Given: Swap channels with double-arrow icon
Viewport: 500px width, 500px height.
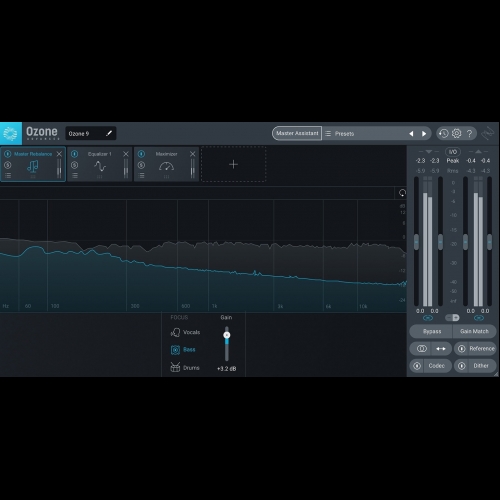Looking at the screenshot, I should click(x=441, y=349).
